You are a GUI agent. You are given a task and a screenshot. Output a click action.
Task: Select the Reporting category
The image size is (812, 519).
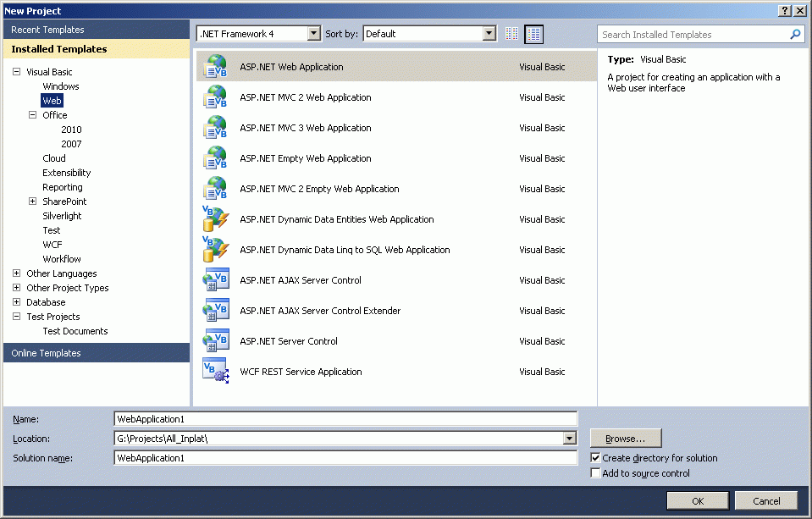click(x=62, y=187)
